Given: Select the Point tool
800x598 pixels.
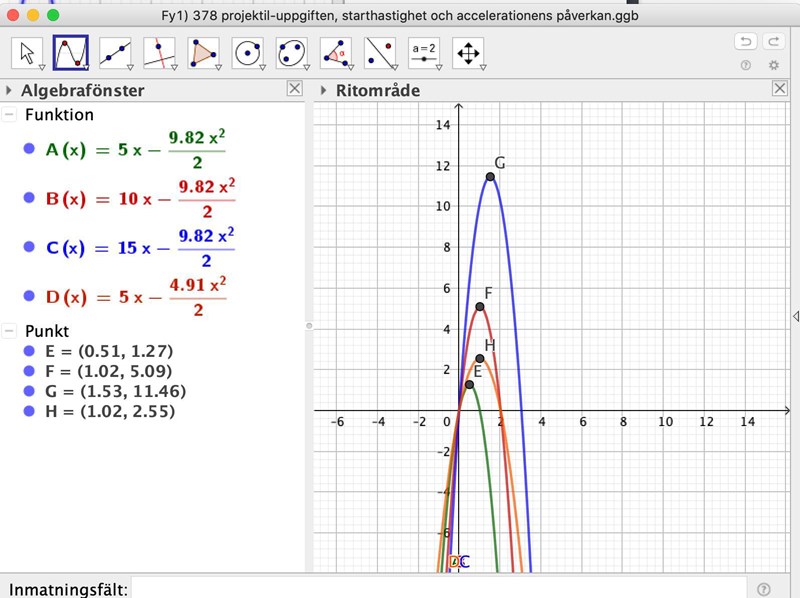Looking at the screenshot, I should (114, 53).
